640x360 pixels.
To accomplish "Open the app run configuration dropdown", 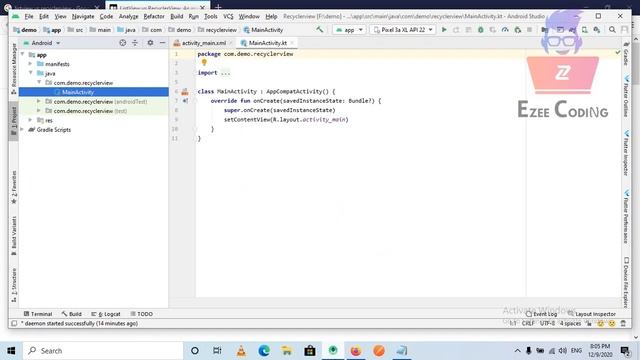I will [349, 30].
